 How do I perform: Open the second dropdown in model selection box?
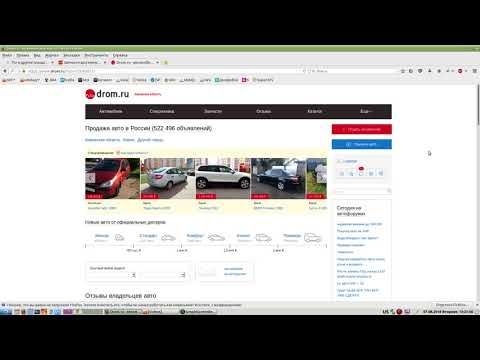pyautogui.click(x=163, y=275)
